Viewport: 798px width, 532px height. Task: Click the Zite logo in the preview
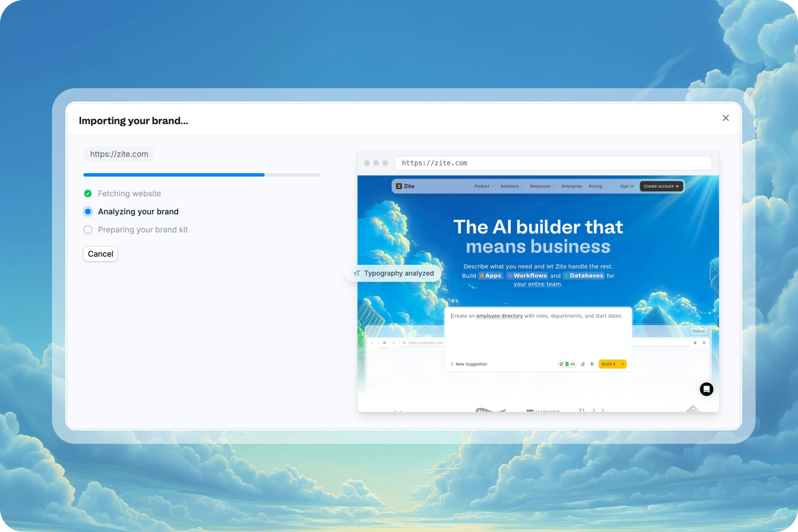405,186
